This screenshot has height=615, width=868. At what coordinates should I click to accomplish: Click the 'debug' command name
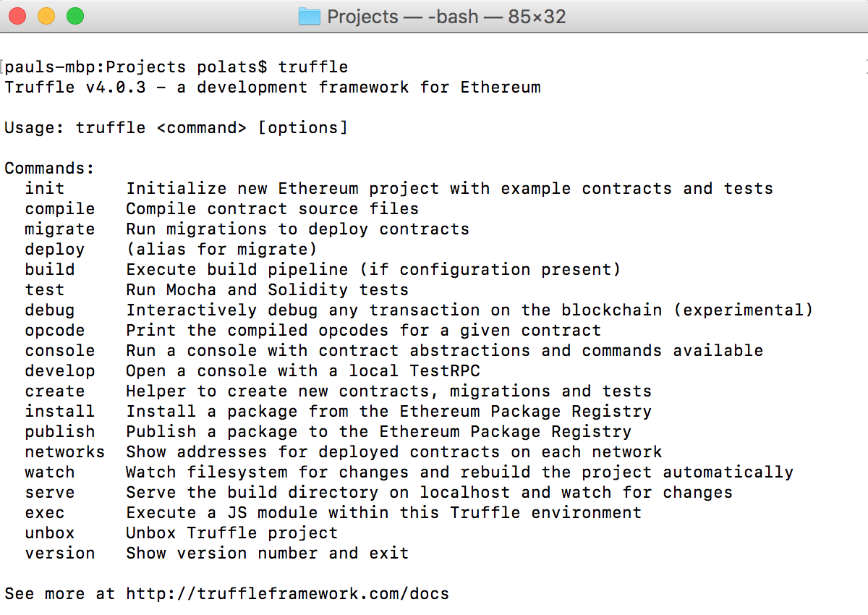coord(50,310)
